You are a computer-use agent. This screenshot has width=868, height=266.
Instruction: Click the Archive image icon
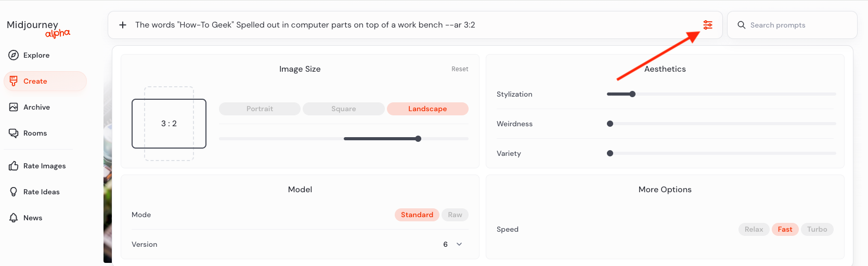click(14, 107)
